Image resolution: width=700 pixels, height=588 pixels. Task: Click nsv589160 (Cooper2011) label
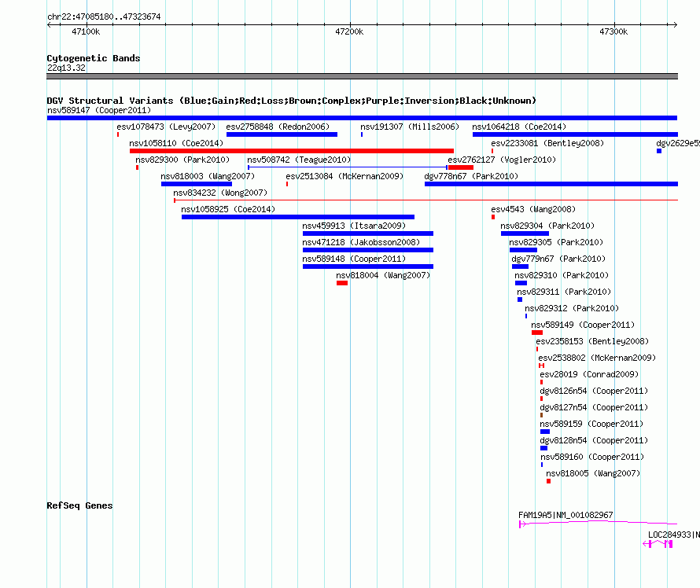(592, 457)
